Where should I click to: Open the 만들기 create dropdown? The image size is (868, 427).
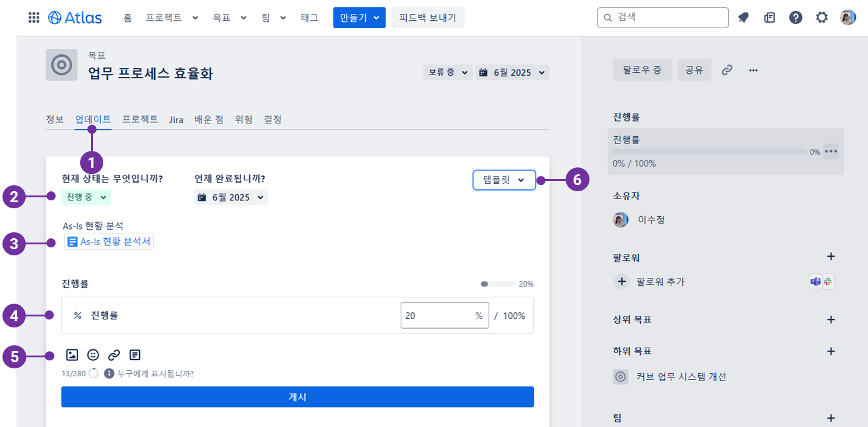359,18
